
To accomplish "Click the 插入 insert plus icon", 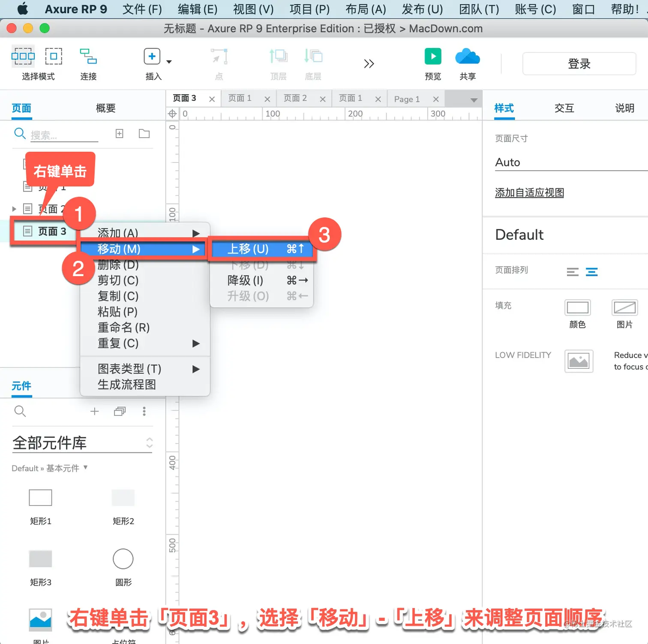I will click(152, 57).
